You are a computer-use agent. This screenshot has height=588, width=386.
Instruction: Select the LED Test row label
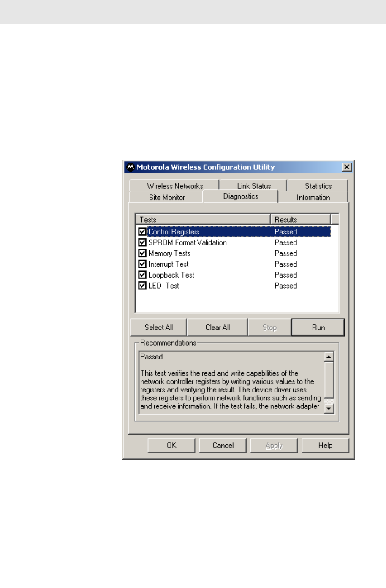[164, 286]
